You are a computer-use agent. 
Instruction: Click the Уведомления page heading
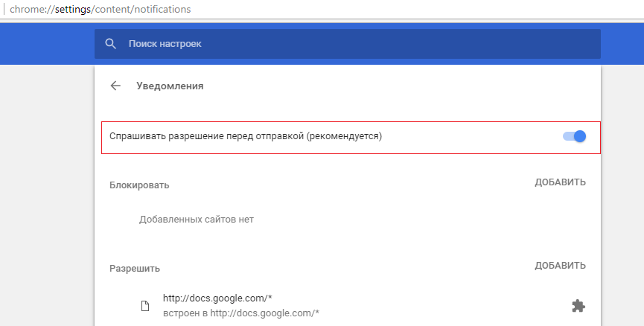click(170, 86)
